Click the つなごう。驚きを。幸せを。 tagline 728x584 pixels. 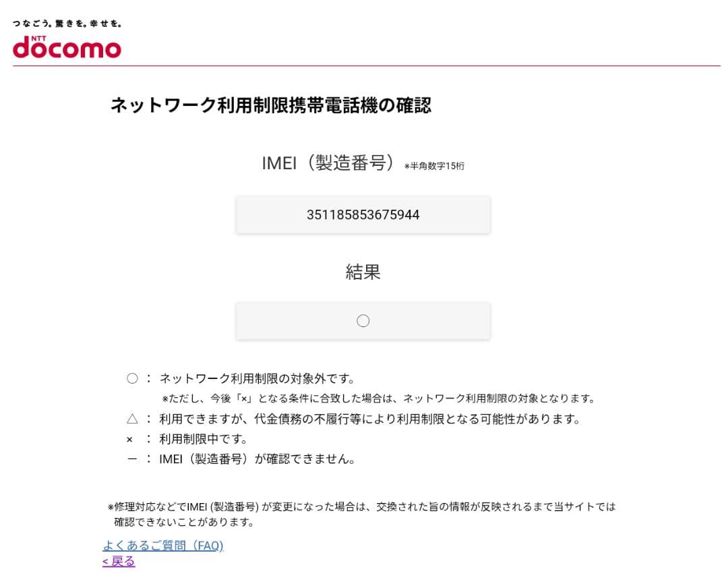tap(66, 22)
